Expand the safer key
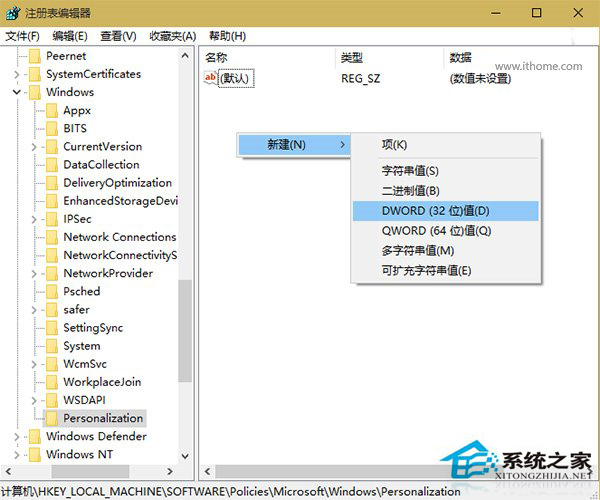This screenshot has height=500, width=600. click(34, 309)
